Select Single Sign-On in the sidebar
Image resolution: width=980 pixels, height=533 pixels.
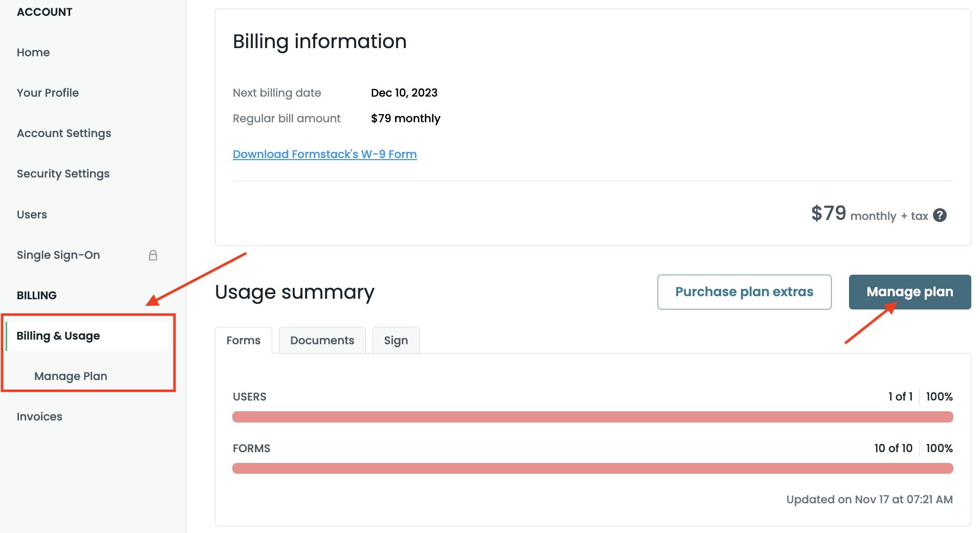click(58, 255)
